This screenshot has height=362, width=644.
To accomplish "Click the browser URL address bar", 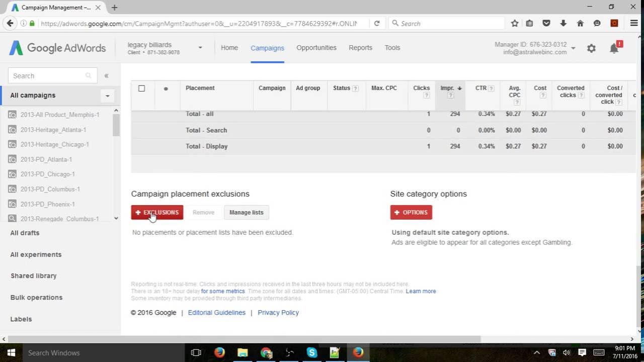I will (198, 23).
